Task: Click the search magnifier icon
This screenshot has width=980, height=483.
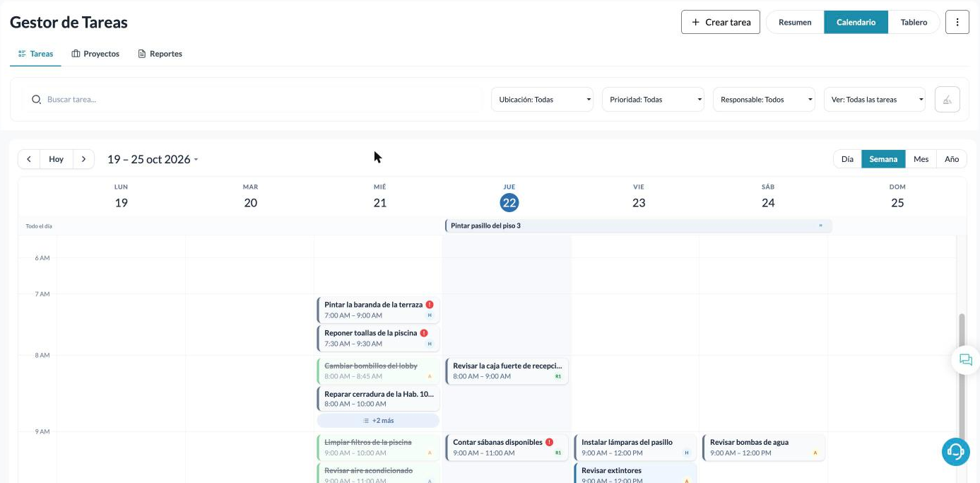Action: click(x=37, y=100)
